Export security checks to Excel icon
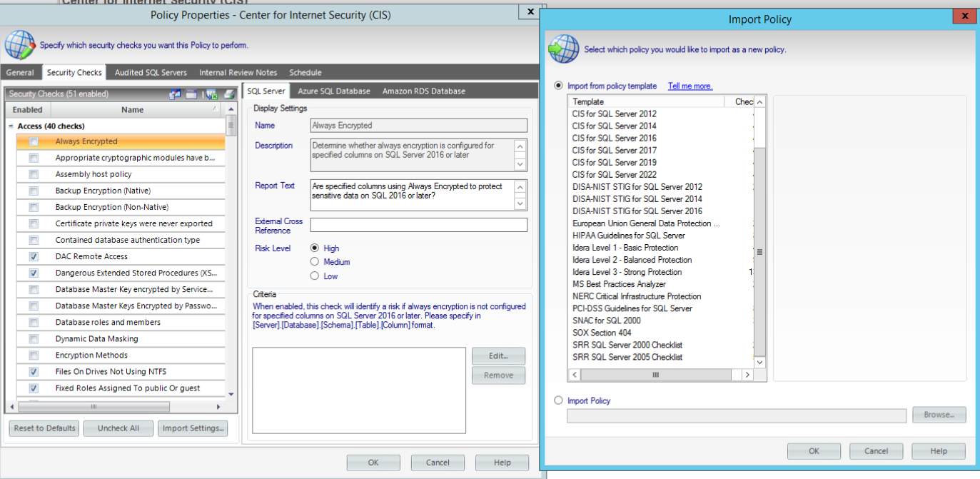 (211, 94)
